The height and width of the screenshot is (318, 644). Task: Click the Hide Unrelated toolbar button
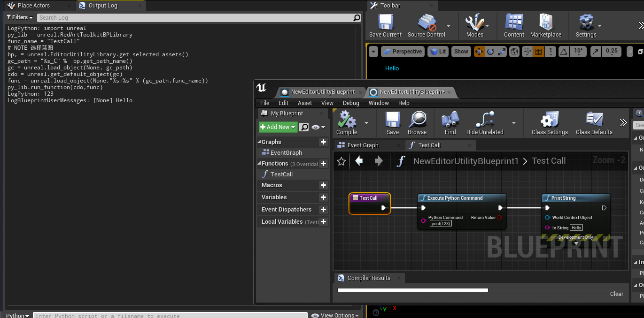pyautogui.click(x=485, y=123)
